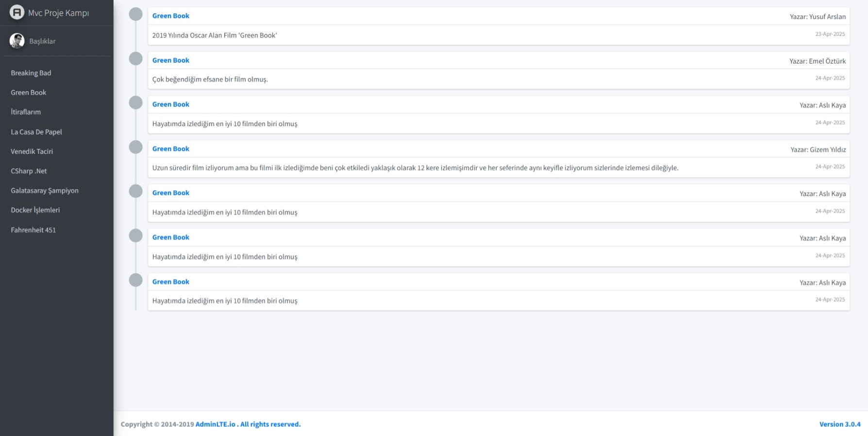Go to La Casa De Papel heading
This screenshot has height=436, width=868.
[36, 132]
